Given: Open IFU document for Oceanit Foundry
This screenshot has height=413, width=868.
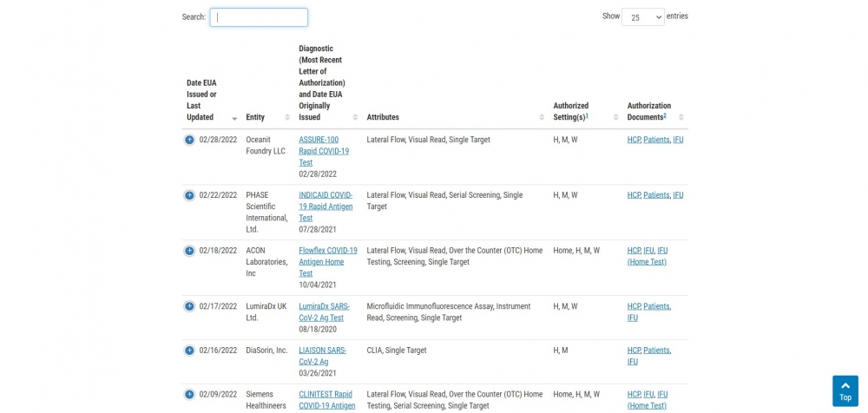Looking at the screenshot, I should click(x=678, y=140).
